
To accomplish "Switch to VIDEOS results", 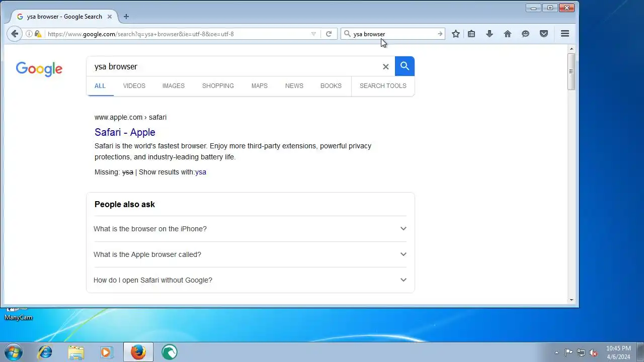I will [x=134, y=86].
